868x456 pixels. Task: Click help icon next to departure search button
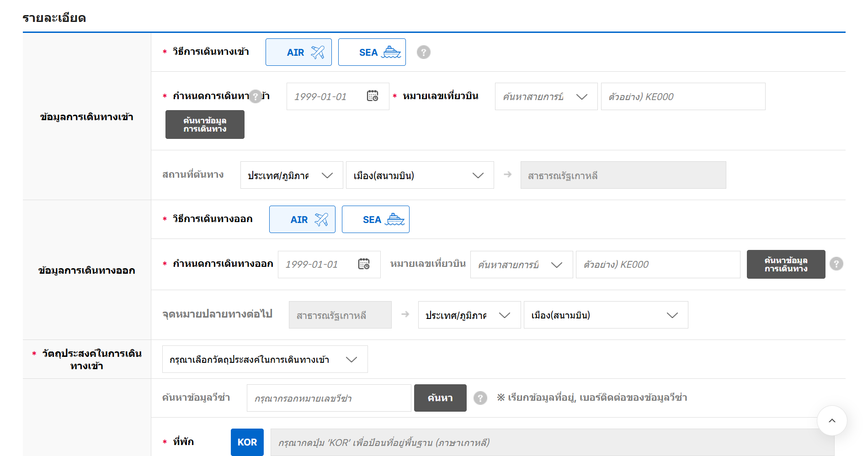tap(836, 264)
